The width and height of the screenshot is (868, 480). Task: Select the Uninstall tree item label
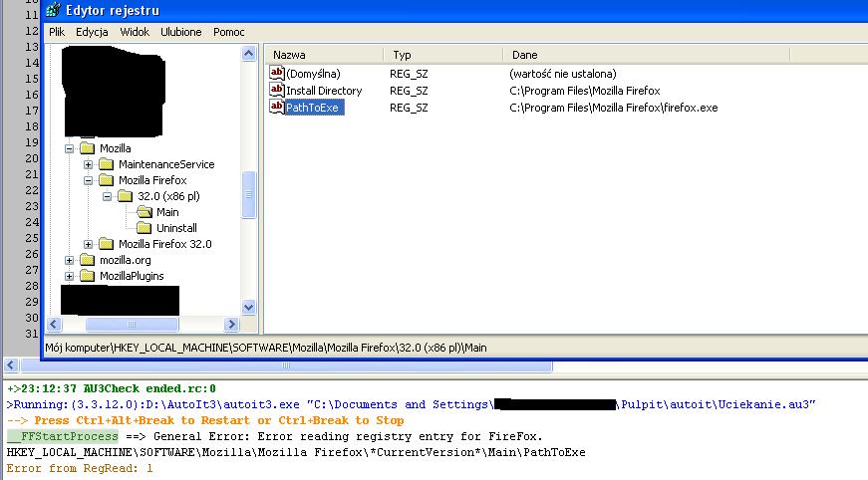coord(176,228)
